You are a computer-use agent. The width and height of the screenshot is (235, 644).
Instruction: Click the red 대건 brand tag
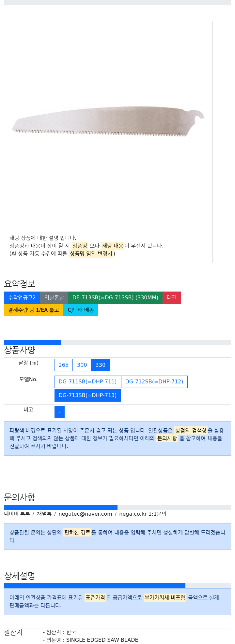click(x=172, y=298)
